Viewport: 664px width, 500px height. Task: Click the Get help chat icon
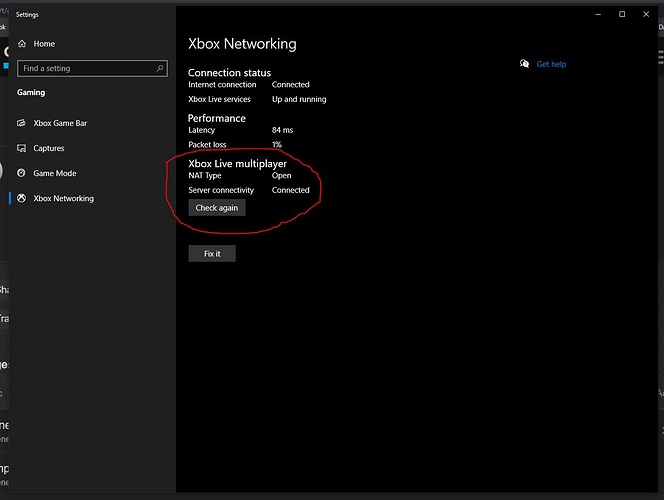click(524, 64)
